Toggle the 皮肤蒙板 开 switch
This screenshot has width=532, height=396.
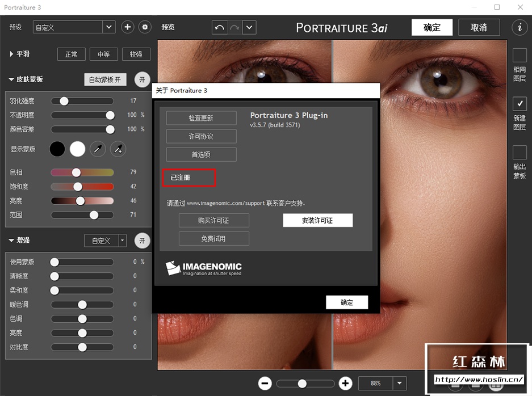pyautogui.click(x=142, y=79)
